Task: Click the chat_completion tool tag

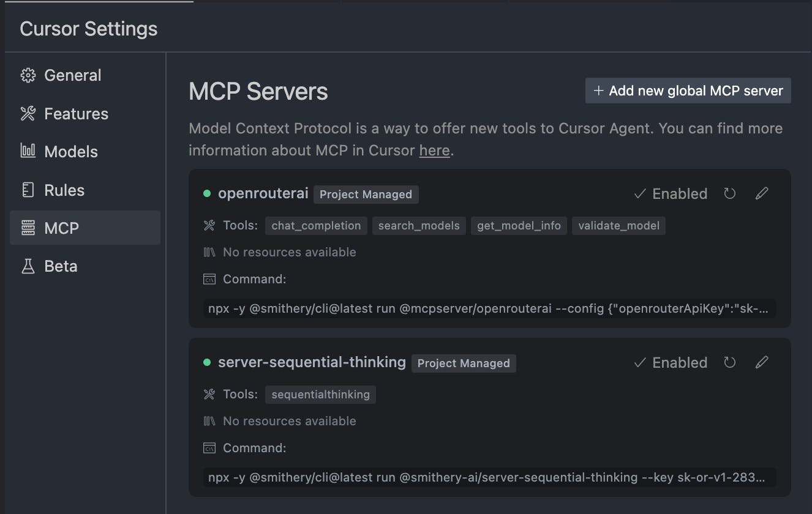Action: (316, 226)
